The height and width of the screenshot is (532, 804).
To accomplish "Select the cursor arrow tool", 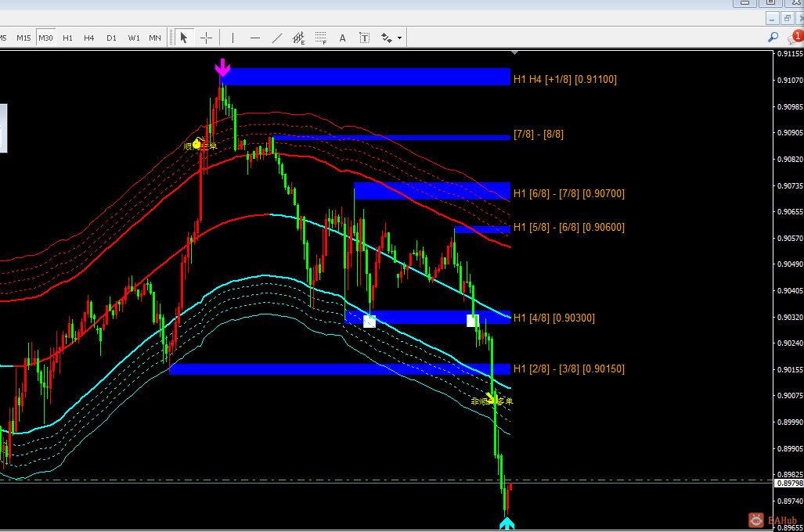I will point(183,38).
